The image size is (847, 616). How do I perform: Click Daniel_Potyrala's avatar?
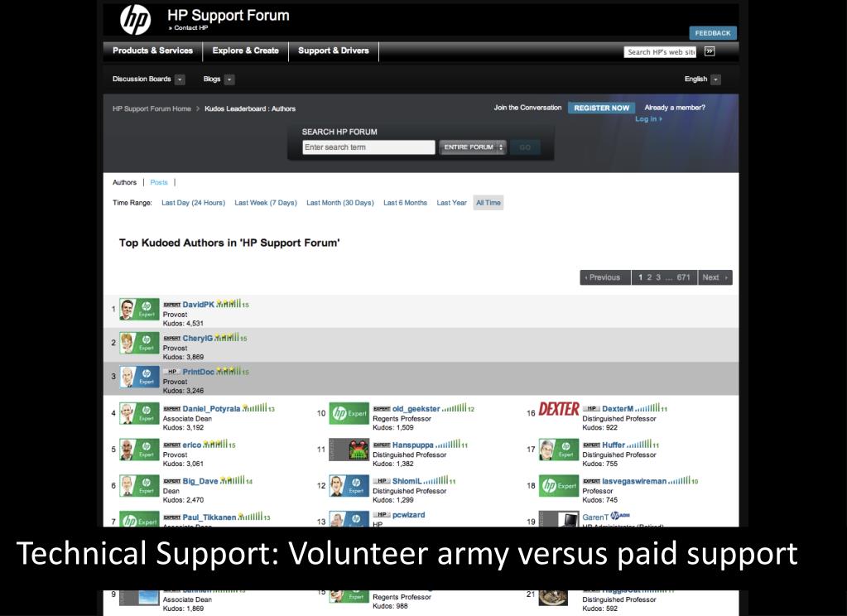coord(139,413)
